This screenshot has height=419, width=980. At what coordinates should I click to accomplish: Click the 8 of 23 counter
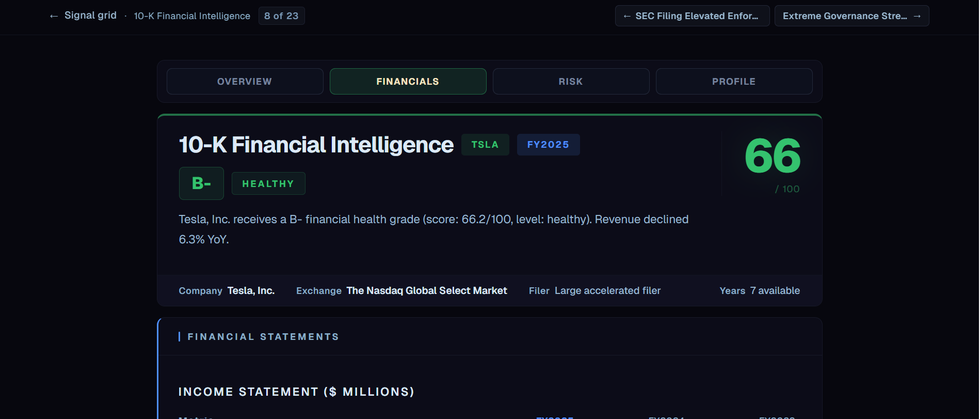tap(281, 16)
